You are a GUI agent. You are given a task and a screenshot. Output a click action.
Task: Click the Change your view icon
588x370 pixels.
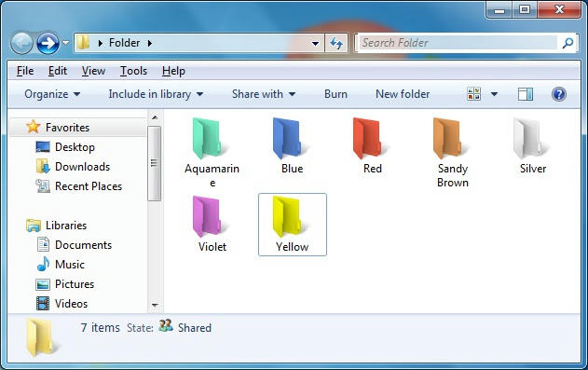point(473,94)
